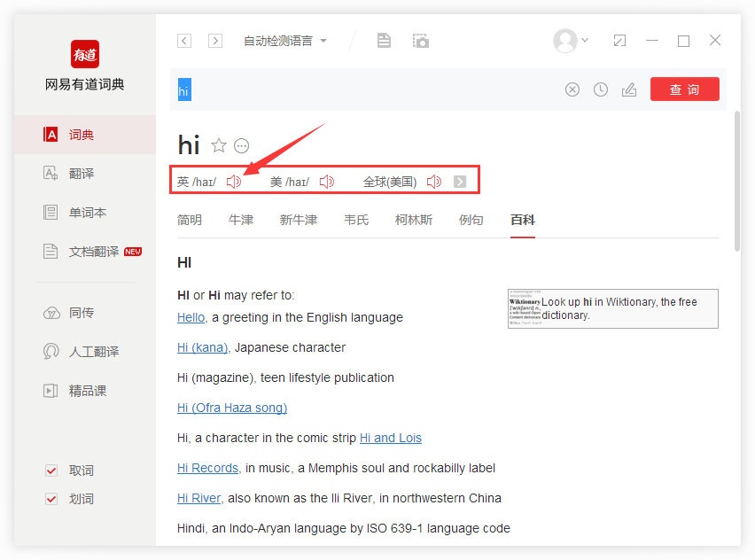Open search history via clock icon
The image size is (755, 560).
[601, 89]
